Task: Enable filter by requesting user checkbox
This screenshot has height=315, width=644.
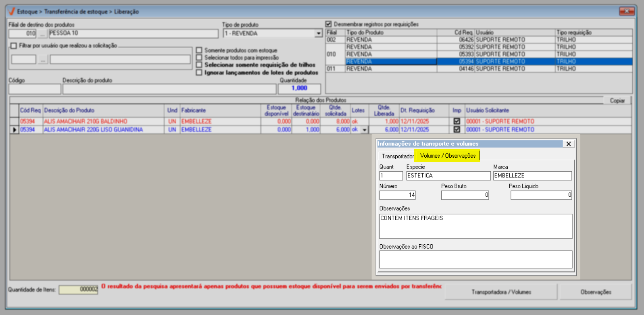Action: click(14, 46)
